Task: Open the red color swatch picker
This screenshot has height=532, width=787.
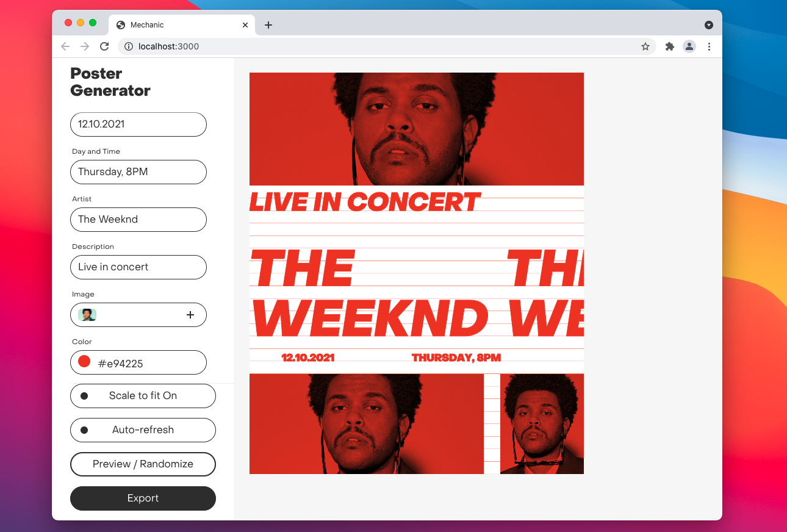Action: click(x=84, y=362)
